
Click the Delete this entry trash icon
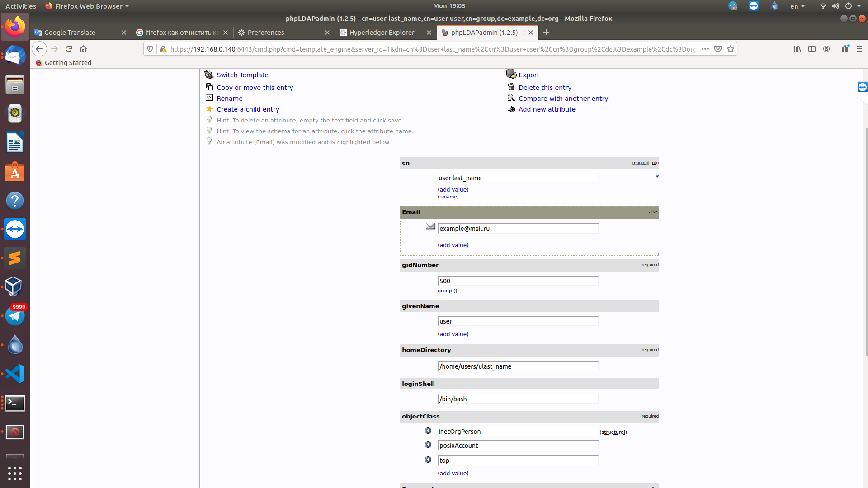coord(511,87)
